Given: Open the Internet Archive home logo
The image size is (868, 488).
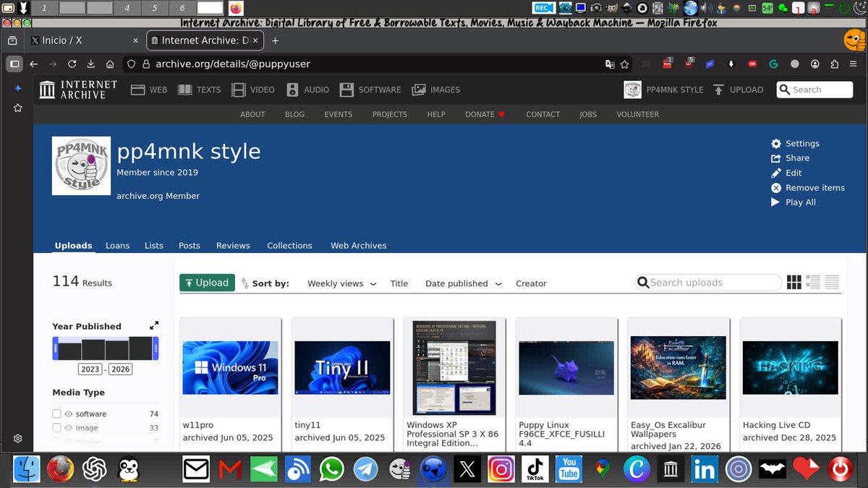Looking at the screenshot, I should 78,90.
